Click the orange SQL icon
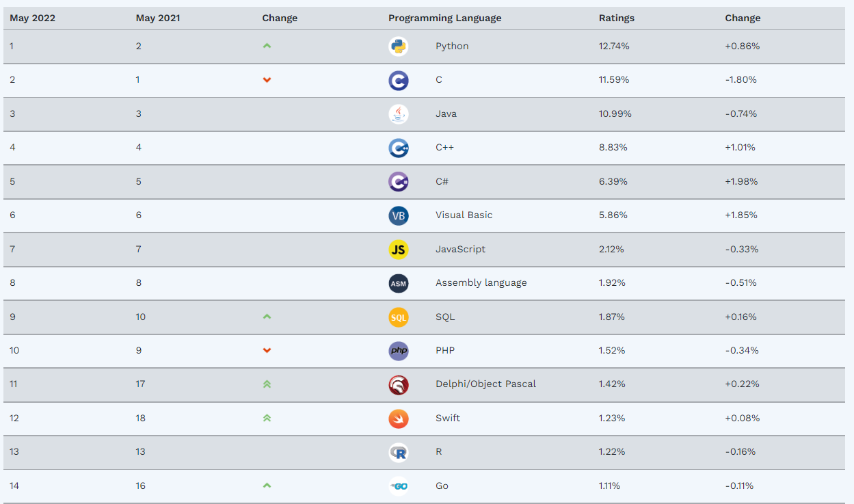The image size is (854, 504). [398, 317]
